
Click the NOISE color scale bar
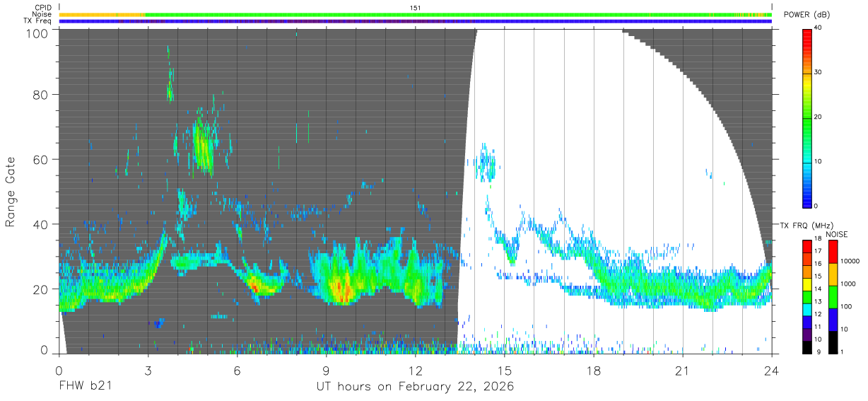tap(832, 296)
